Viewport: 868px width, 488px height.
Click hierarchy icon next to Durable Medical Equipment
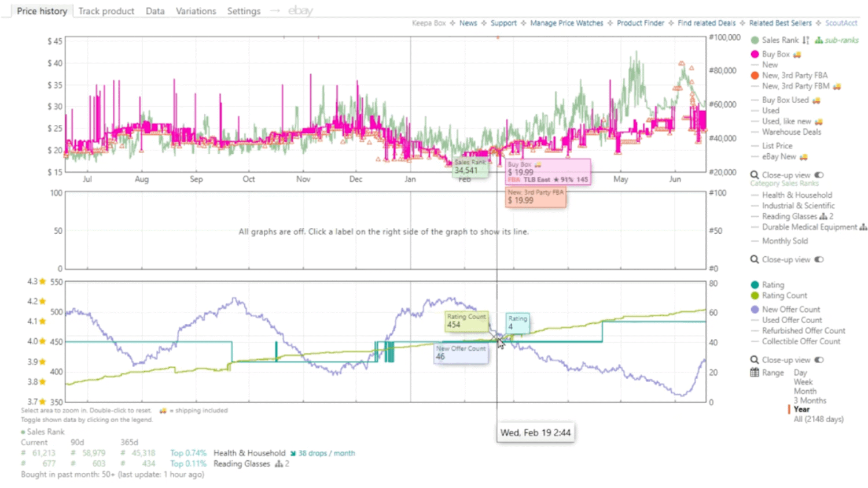[863, 227]
